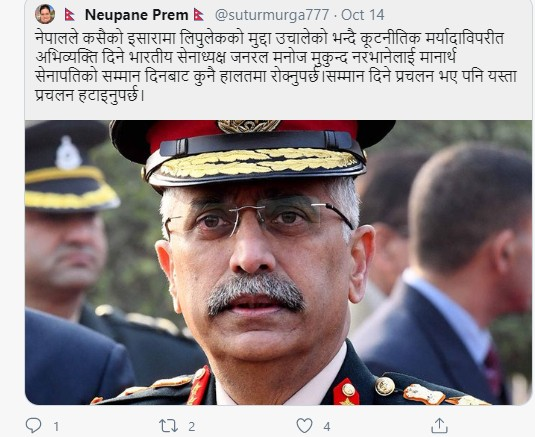The height and width of the screenshot is (437, 535).
Task: Retweet using the arrows icon
Action: [x=169, y=426]
